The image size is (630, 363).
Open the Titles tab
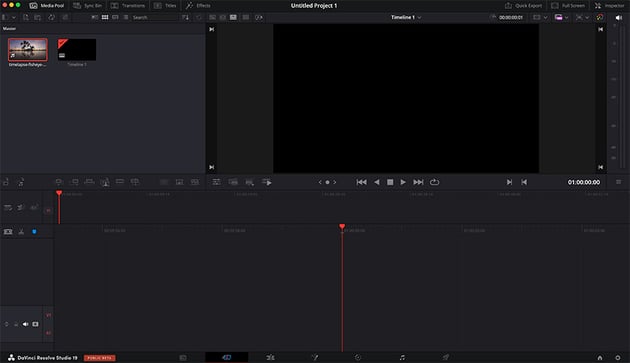pyautogui.click(x=165, y=6)
